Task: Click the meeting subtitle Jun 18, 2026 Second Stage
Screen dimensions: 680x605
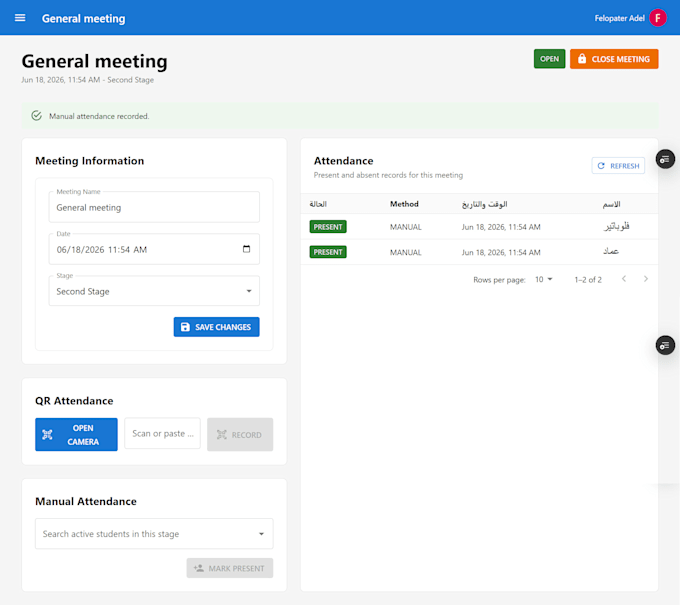Action: coord(88,80)
